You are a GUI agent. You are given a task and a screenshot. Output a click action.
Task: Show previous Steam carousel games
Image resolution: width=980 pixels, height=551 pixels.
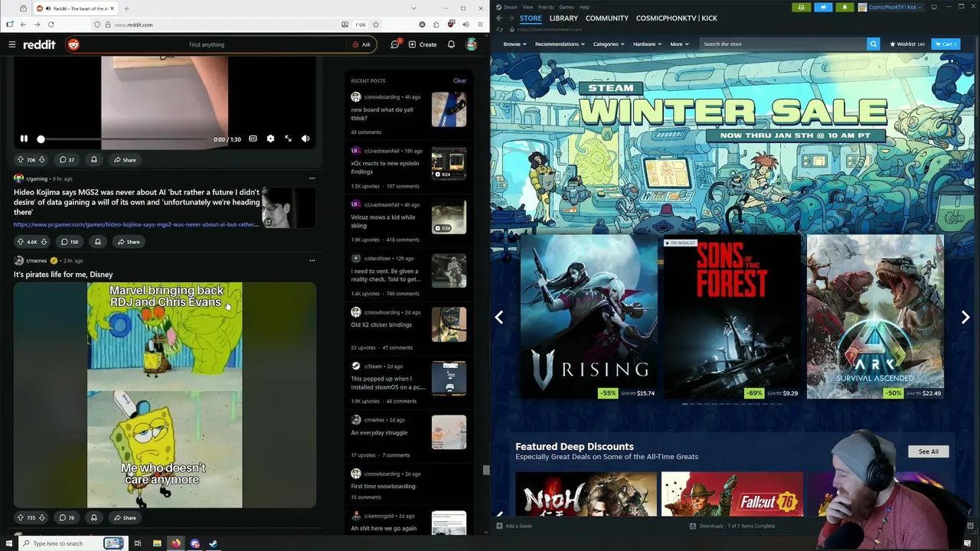coord(498,317)
